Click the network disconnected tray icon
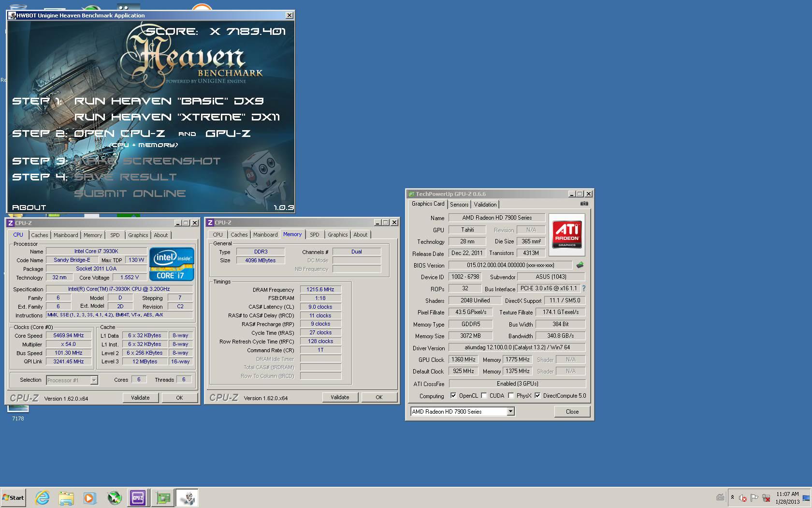The height and width of the screenshot is (508, 812). tap(766, 498)
